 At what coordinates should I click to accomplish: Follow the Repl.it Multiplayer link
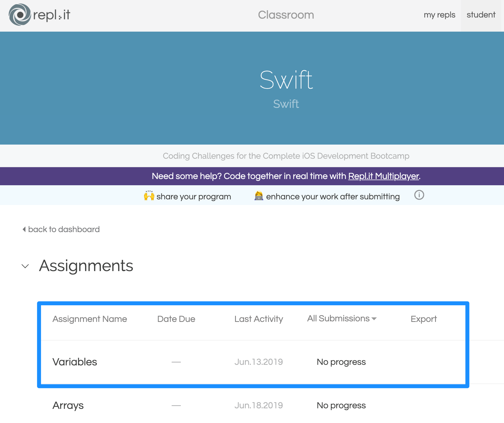383,176
